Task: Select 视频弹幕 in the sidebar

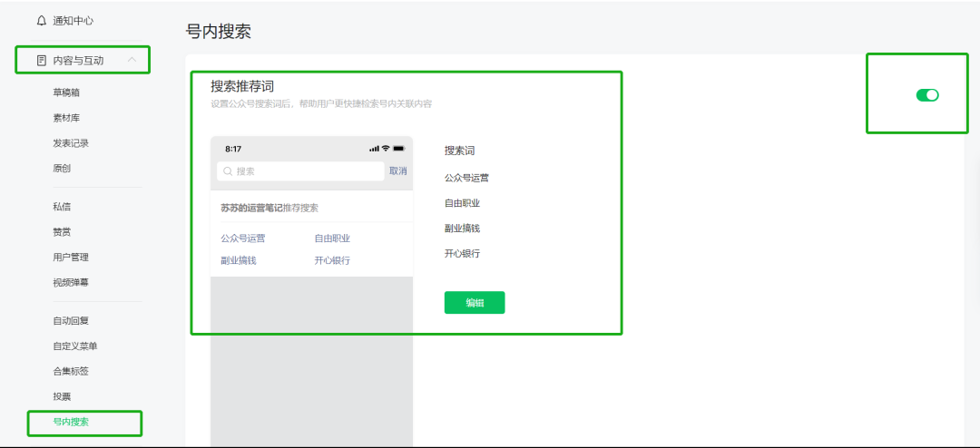Action: tap(71, 282)
